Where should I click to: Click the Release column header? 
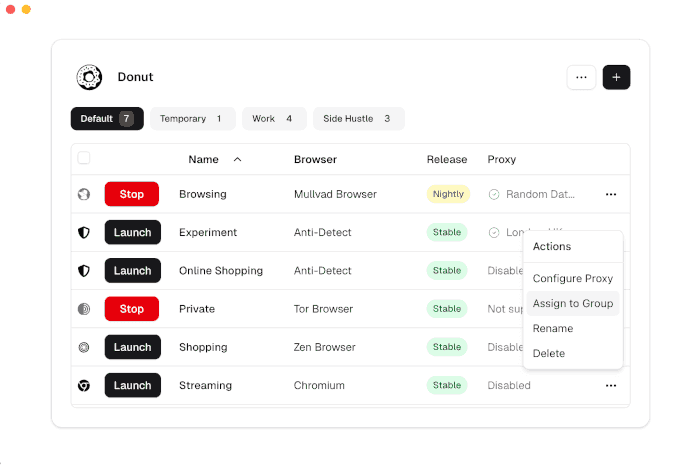447,159
